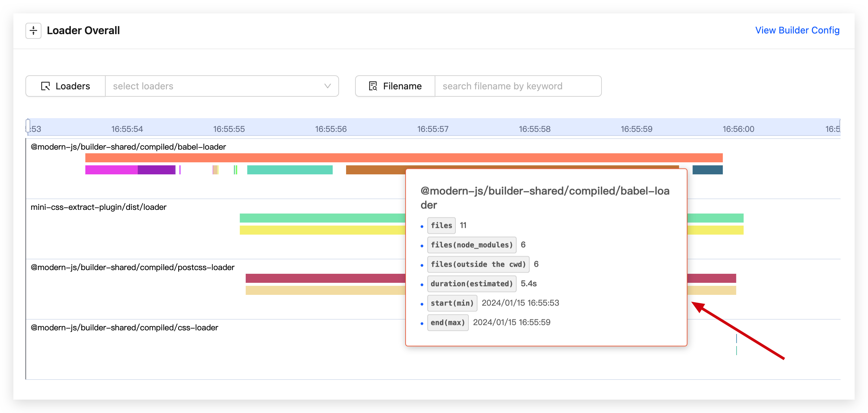Select the crimson postcss-loader bar
868x413 pixels.
pyautogui.click(x=325, y=278)
